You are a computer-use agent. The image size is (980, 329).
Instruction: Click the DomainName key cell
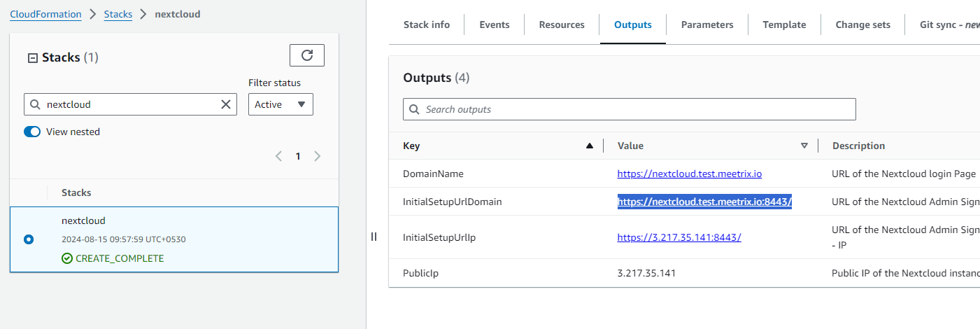click(433, 174)
